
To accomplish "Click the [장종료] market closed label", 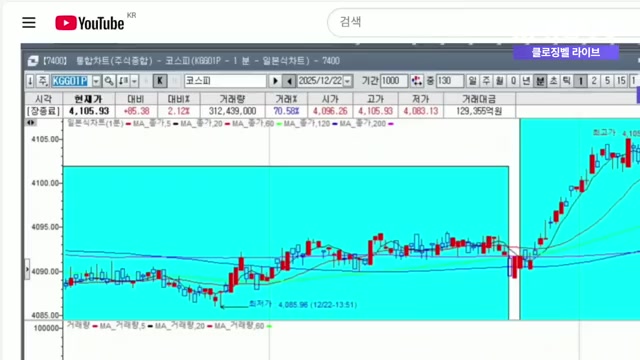I will 43,111.
